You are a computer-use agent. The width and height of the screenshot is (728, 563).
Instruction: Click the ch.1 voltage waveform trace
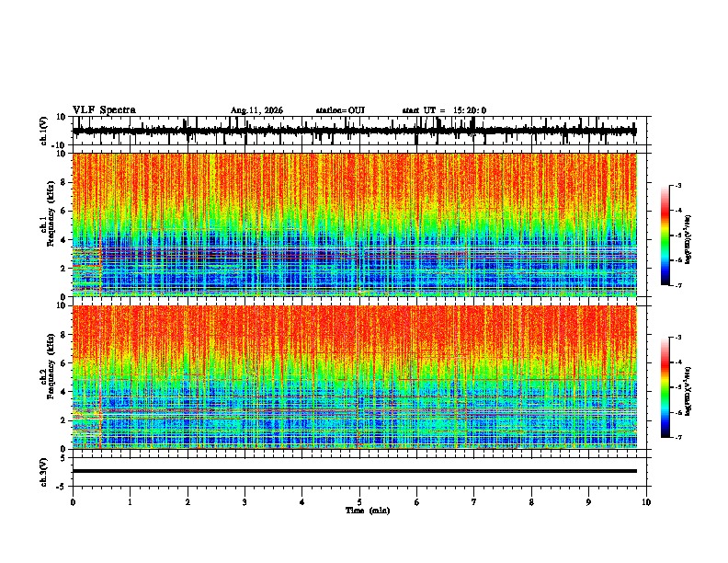(354, 131)
